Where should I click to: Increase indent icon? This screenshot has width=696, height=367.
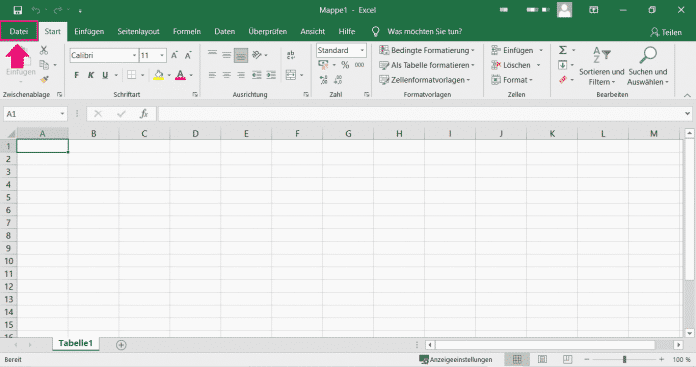[271, 75]
